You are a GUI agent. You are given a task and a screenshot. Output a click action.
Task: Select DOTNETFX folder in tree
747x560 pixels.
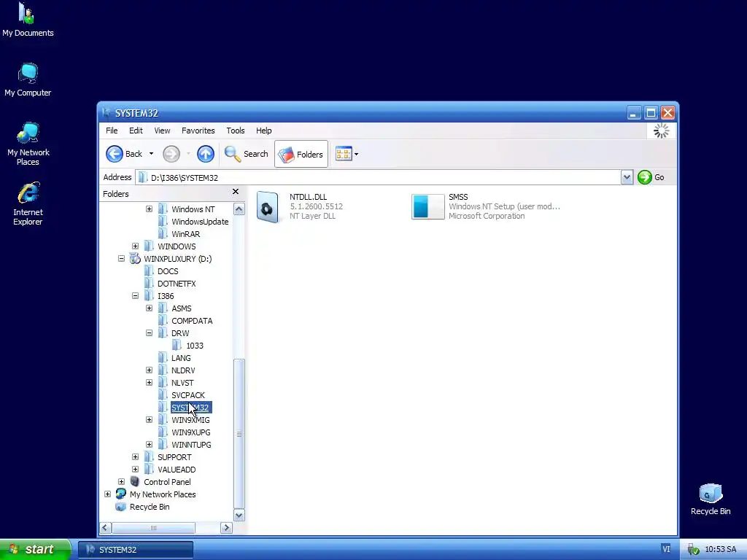click(177, 284)
